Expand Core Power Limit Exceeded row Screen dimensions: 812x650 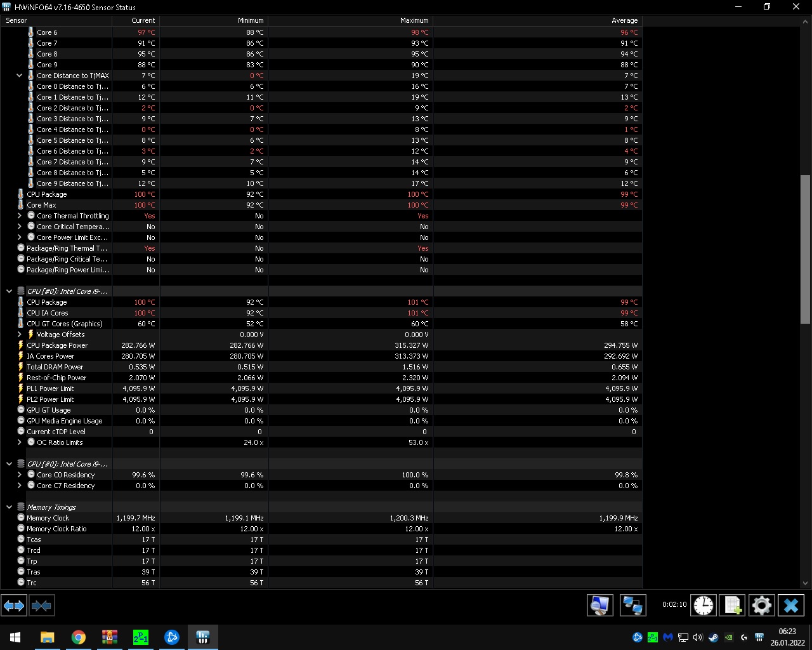[19, 237]
